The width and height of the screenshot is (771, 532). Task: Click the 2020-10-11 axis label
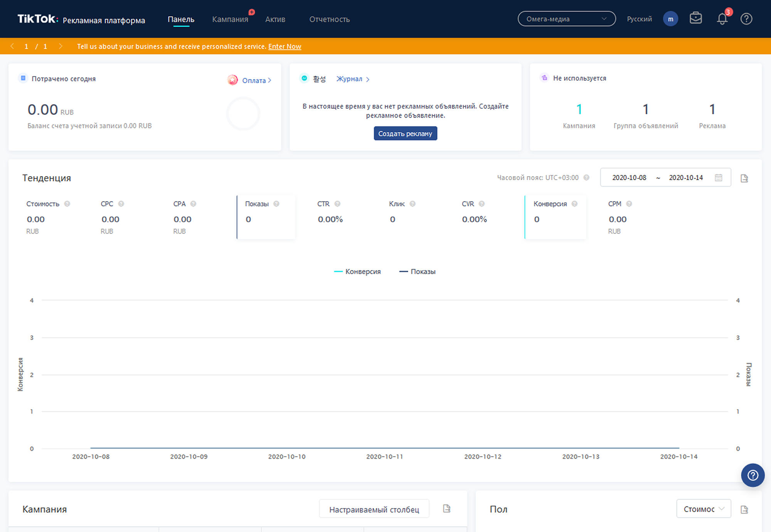384,456
